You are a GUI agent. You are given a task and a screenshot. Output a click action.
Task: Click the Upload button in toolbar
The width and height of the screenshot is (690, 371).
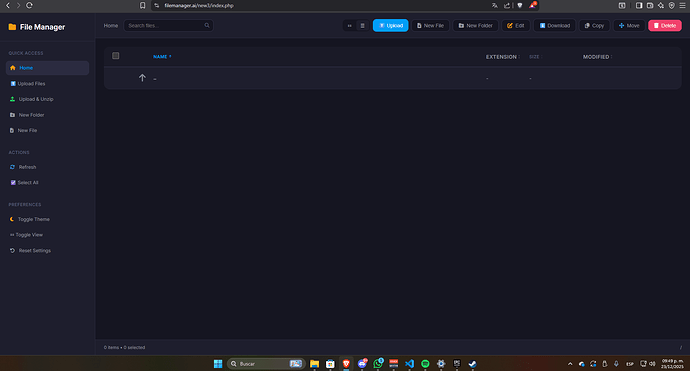pos(390,26)
